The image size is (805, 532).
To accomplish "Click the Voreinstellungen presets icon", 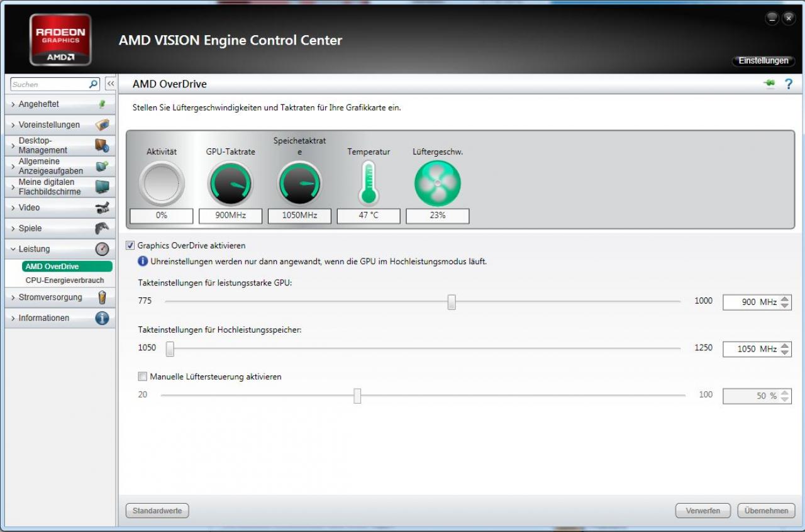I will point(102,125).
